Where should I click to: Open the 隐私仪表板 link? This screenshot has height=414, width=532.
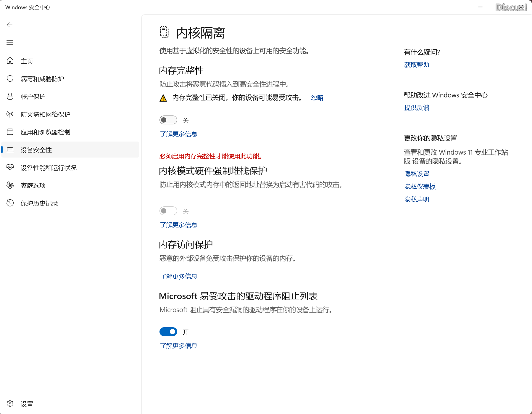[x=420, y=187]
